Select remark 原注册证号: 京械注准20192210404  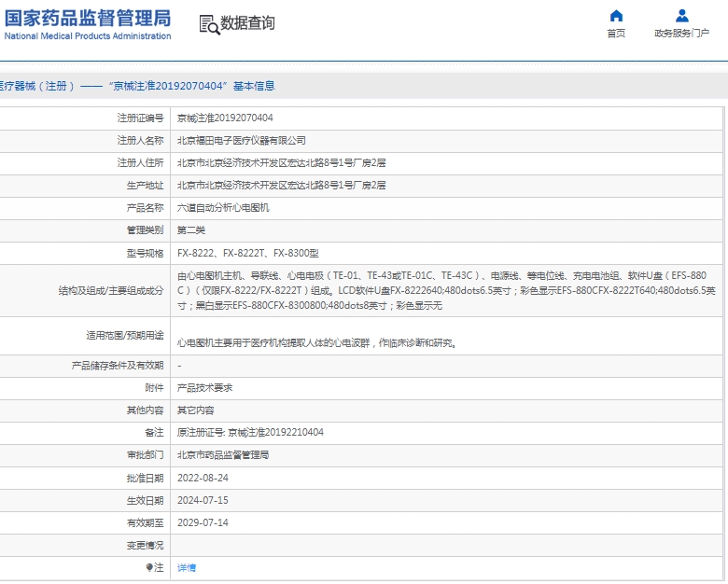[x=250, y=433]
